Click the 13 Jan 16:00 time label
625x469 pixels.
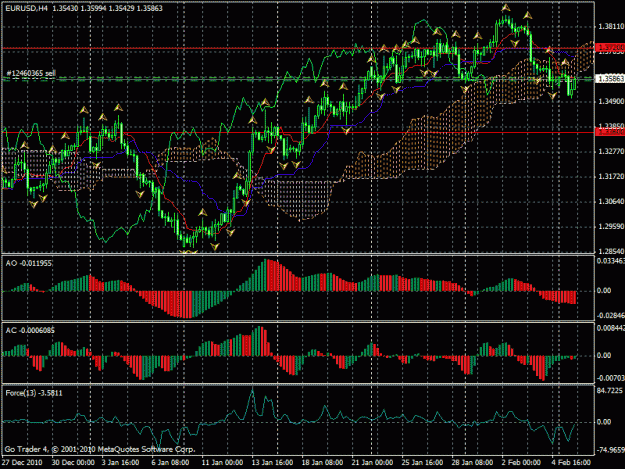pos(272,462)
